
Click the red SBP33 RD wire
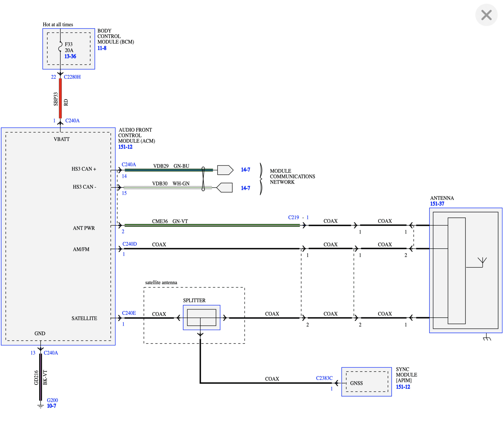point(60,98)
